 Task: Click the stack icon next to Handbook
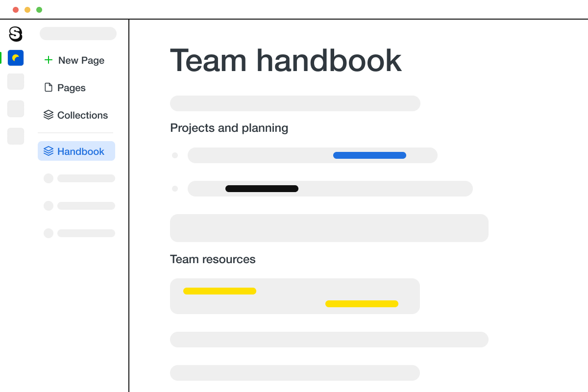[49, 151]
